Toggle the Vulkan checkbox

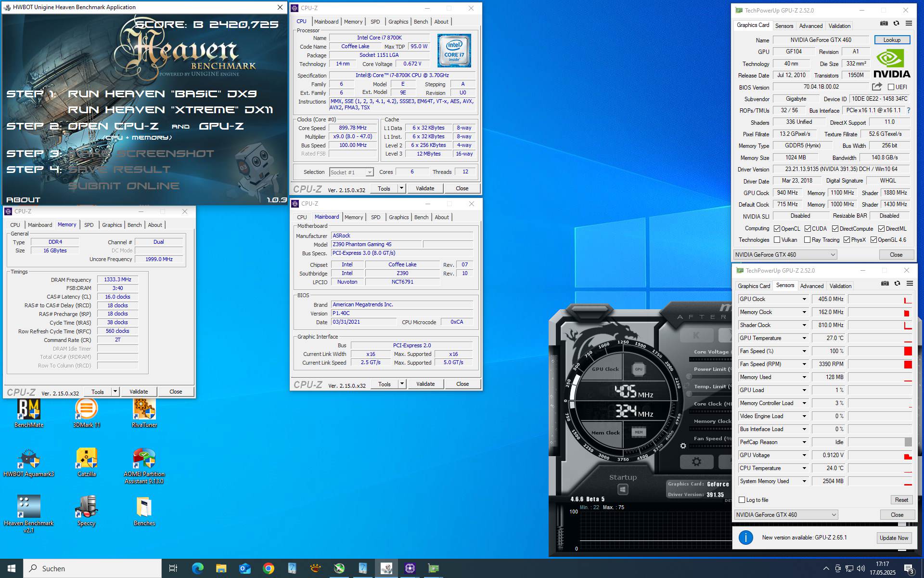coord(777,240)
